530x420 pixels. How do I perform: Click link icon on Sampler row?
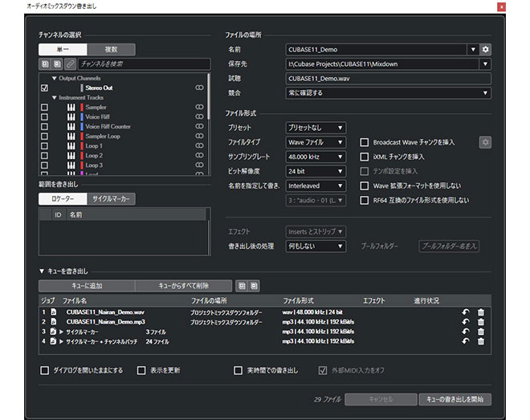(199, 107)
